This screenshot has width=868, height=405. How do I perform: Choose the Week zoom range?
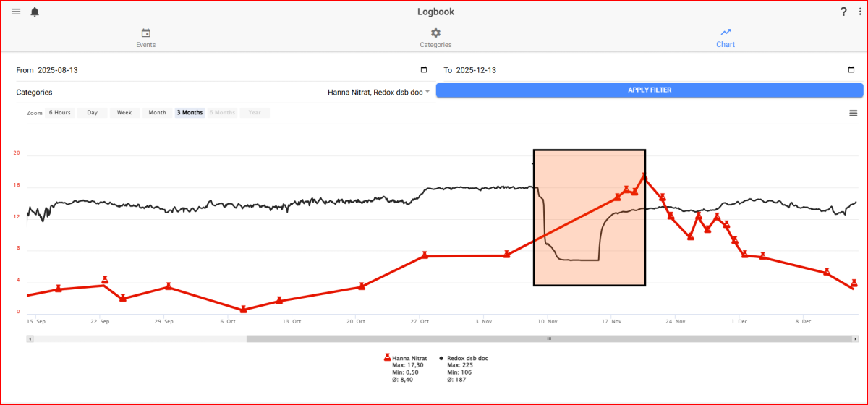pyautogui.click(x=124, y=113)
